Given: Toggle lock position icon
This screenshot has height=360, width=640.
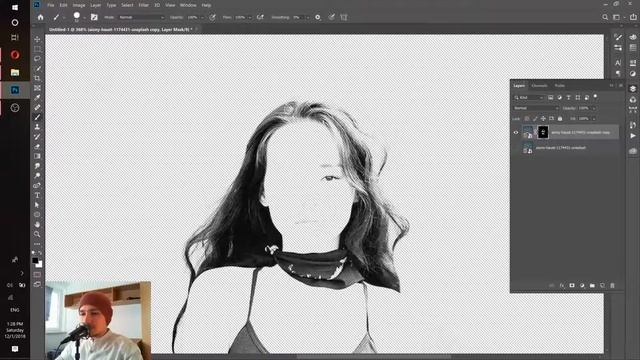Looking at the screenshot, I should 543,118.
